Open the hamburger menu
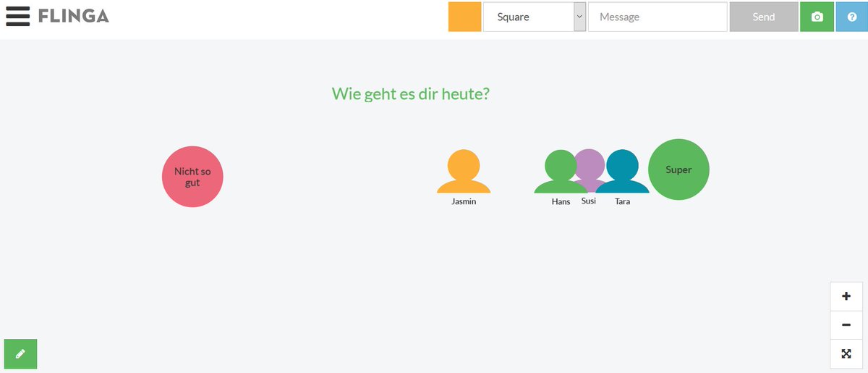The width and height of the screenshot is (868, 373). 17,16
